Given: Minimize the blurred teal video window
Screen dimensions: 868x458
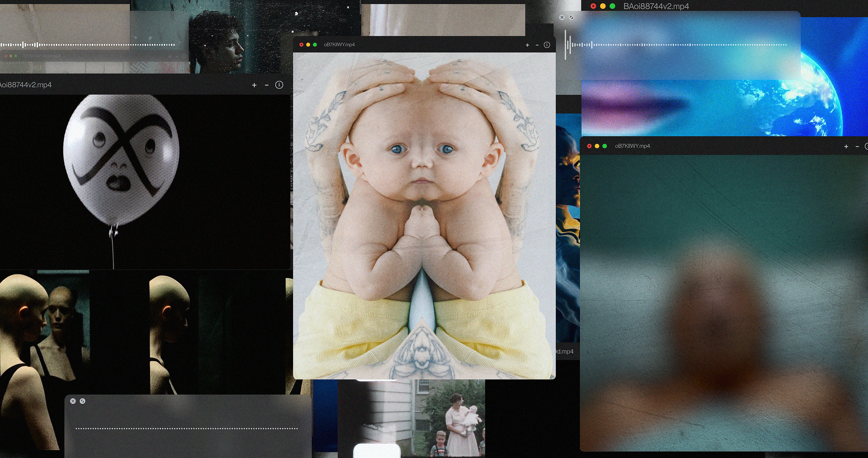Looking at the screenshot, I should (x=597, y=146).
